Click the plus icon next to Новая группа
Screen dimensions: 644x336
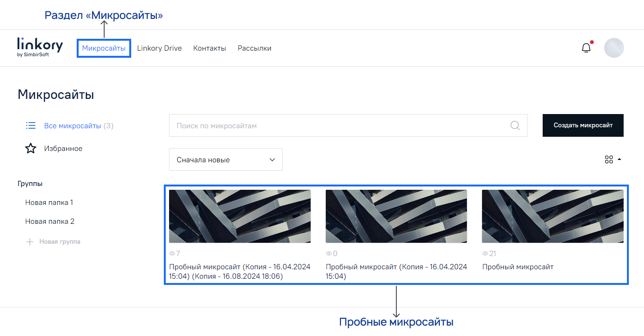[x=30, y=241]
